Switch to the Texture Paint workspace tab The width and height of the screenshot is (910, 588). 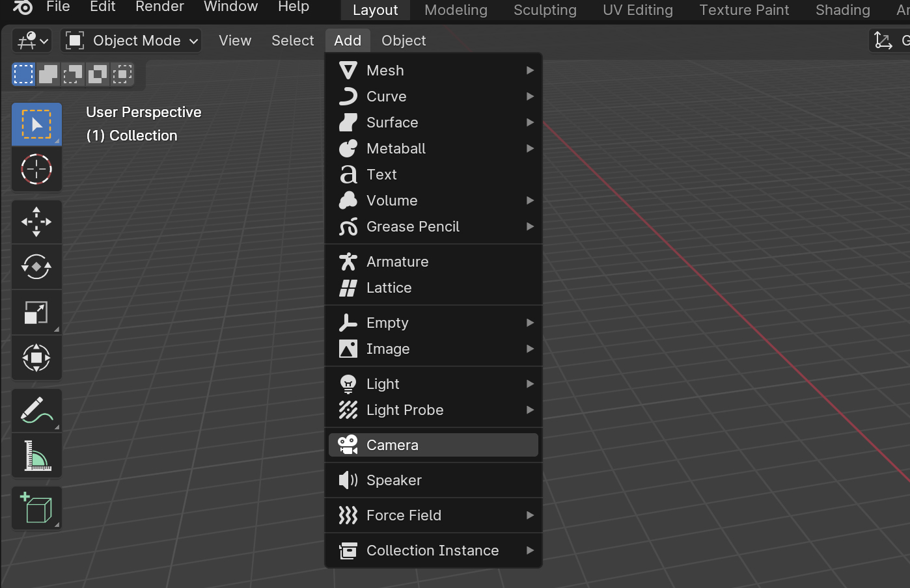tap(744, 10)
